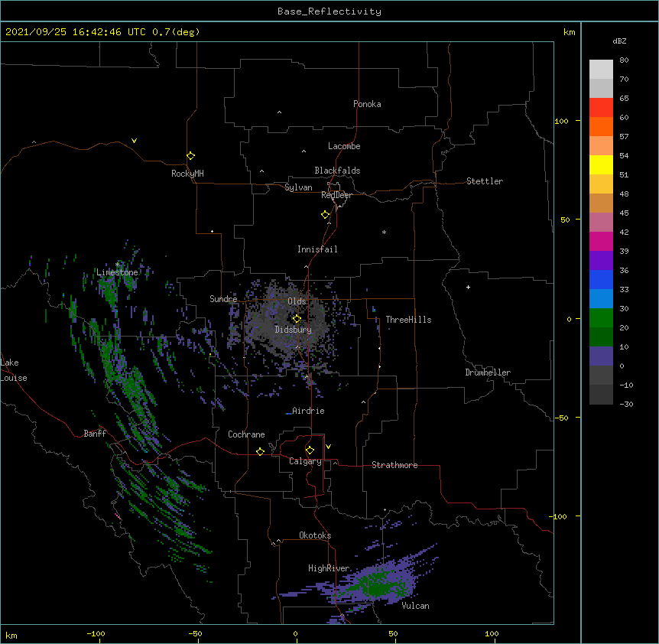659x644 pixels.
Task: Select the yellow diamond radar marker between Olds and Didsbury
Action: (x=297, y=318)
